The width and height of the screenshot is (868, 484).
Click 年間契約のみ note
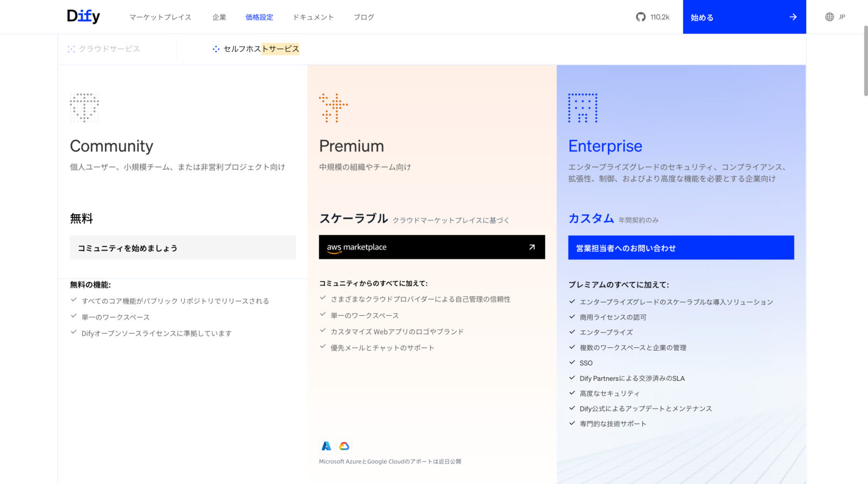click(x=639, y=220)
